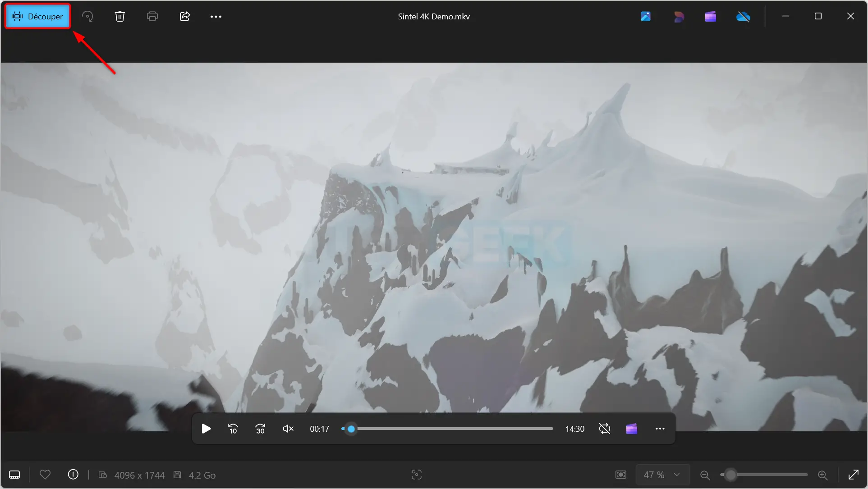Open the Photos image editor app icon
This screenshot has width=868, height=489.
pyautogui.click(x=646, y=17)
